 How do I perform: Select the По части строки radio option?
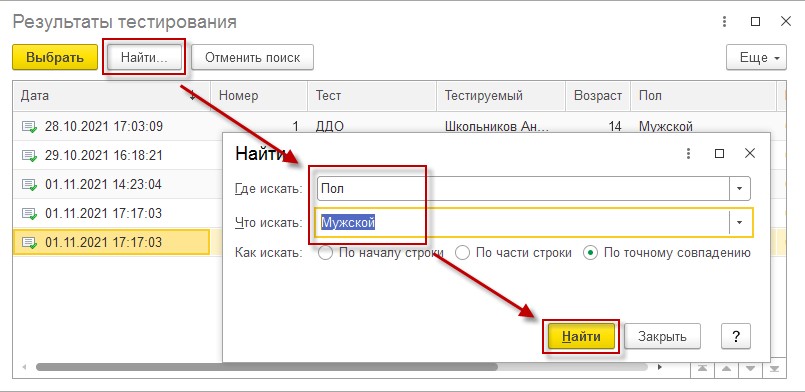pyautogui.click(x=514, y=253)
